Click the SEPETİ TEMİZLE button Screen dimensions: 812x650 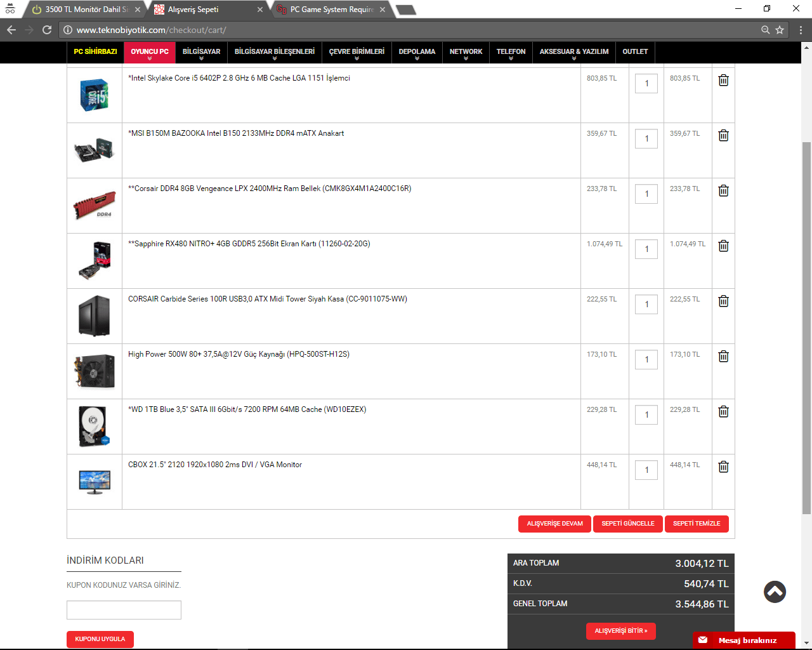697,524
